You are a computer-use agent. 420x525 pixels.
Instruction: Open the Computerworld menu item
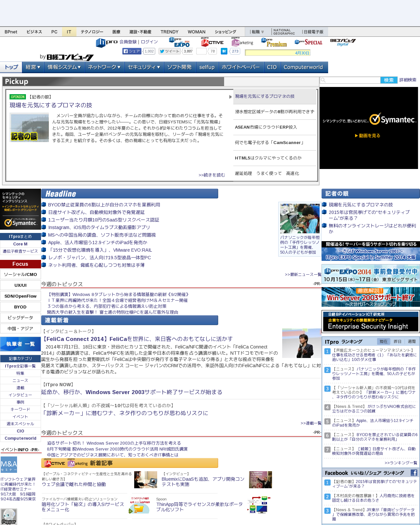[x=304, y=67]
